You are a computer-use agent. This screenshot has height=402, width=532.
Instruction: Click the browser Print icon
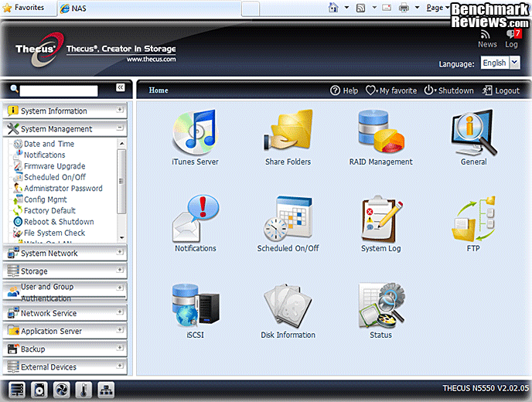tap(404, 8)
